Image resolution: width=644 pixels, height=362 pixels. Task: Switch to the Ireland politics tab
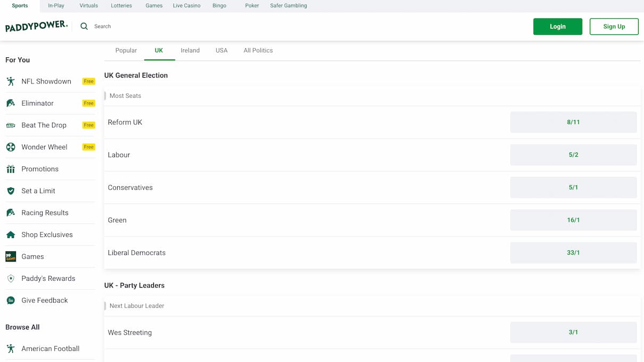tap(190, 50)
